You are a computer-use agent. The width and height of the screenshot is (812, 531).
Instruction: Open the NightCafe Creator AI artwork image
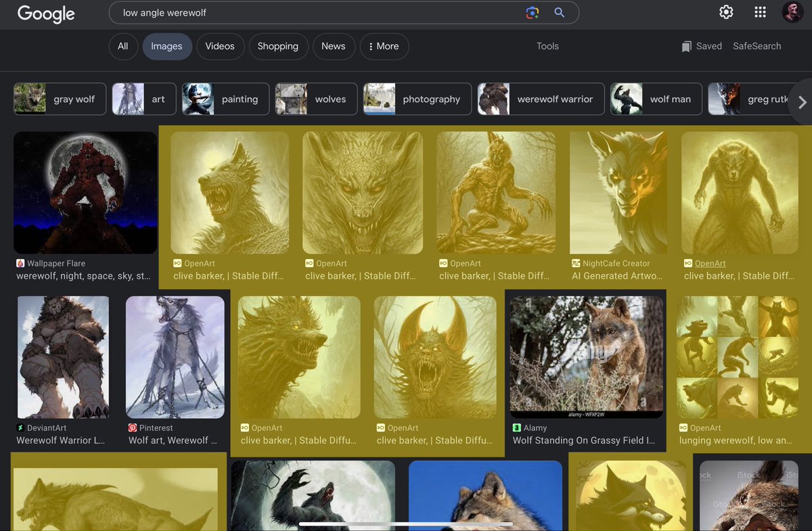pyautogui.click(x=618, y=193)
